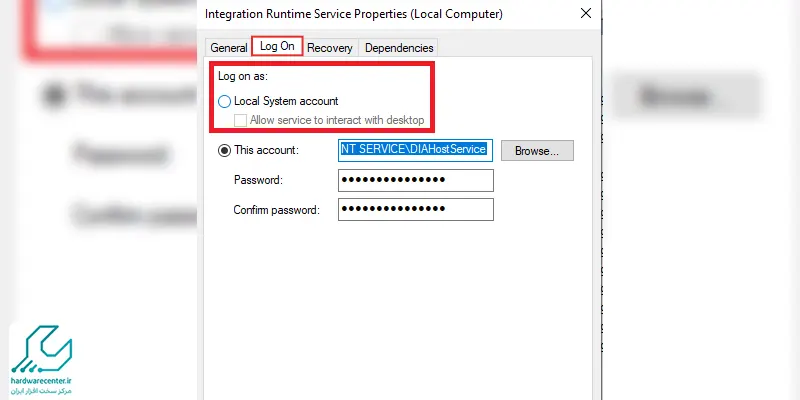800x400 pixels.
Task: Open the Recovery tab
Action: pos(330,47)
